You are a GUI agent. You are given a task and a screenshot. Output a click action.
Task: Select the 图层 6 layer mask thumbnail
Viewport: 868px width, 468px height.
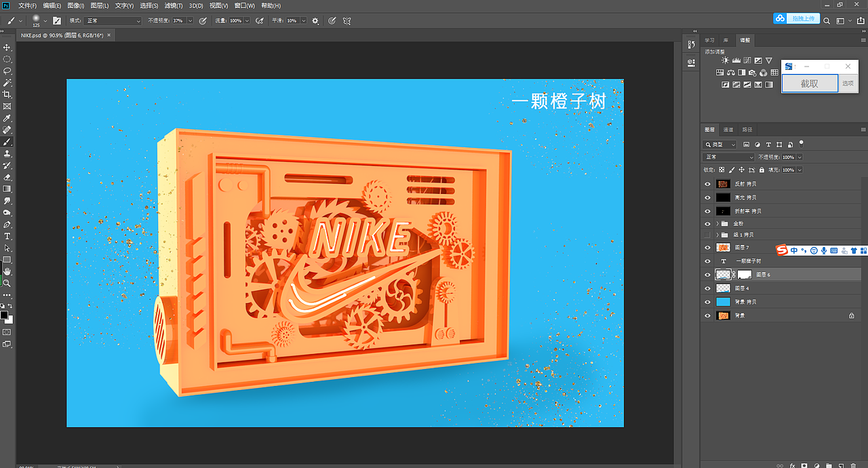(x=745, y=275)
